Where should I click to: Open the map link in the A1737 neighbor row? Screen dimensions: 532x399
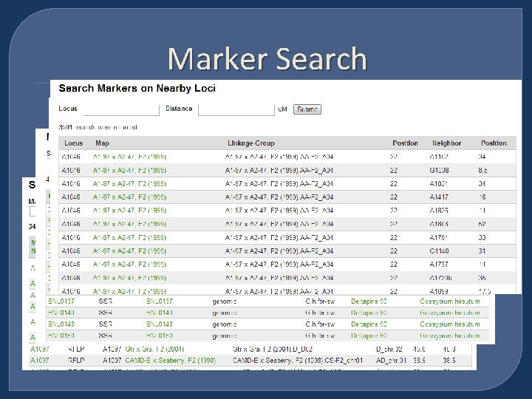(129, 265)
